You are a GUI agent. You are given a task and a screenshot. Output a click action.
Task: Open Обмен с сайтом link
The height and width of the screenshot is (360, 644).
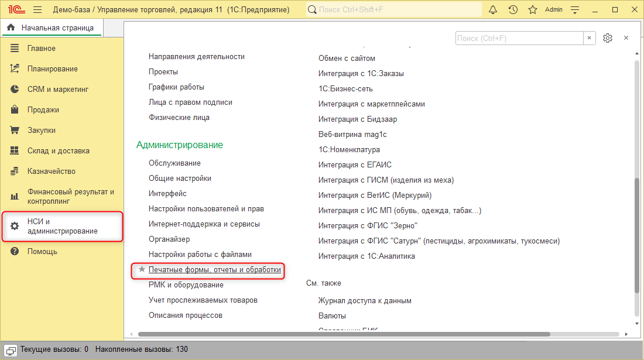pyautogui.click(x=347, y=59)
